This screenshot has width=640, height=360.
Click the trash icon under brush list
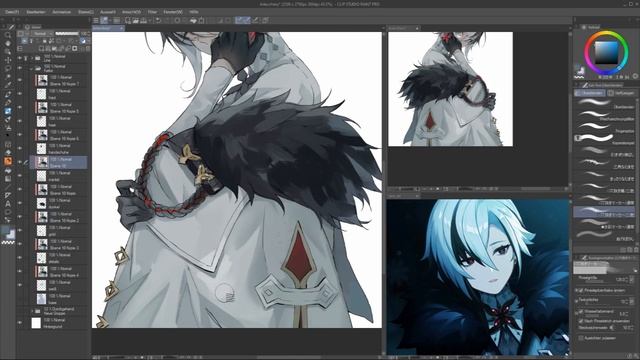[x=635, y=249]
